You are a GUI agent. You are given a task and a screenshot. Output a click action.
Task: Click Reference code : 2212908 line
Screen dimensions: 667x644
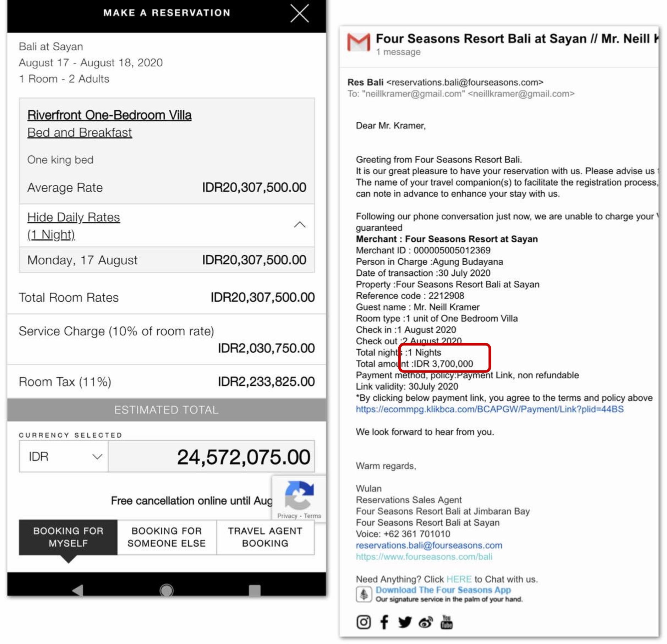point(410,296)
